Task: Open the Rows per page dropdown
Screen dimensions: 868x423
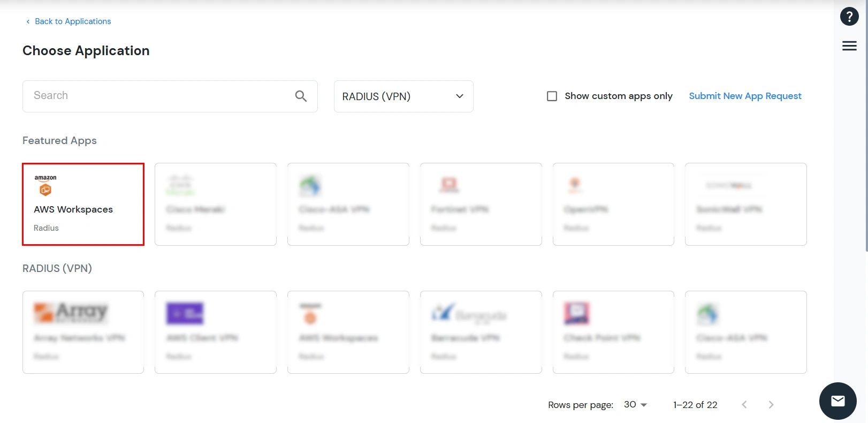Action: [x=635, y=405]
